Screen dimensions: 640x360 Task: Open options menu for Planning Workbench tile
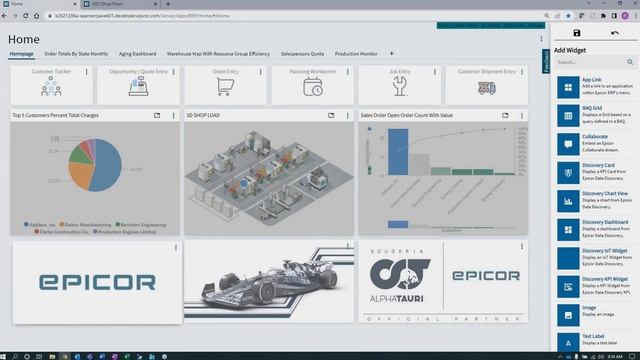point(348,72)
